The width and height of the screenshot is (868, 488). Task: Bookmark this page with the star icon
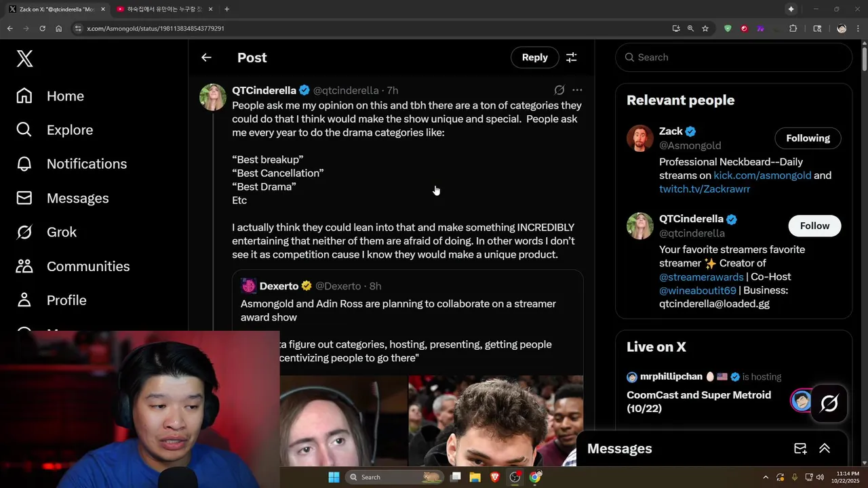click(x=705, y=28)
